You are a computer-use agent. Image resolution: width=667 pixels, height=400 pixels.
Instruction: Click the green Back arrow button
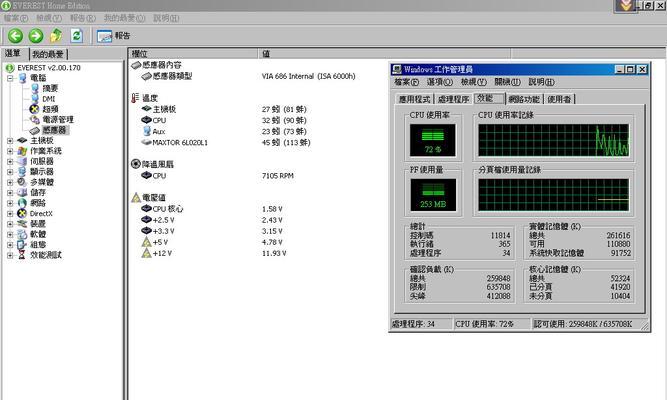point(15,36)
